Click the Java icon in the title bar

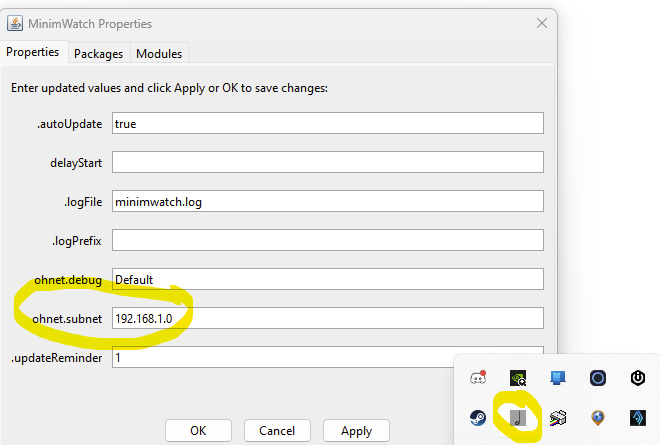coord(15,24)
